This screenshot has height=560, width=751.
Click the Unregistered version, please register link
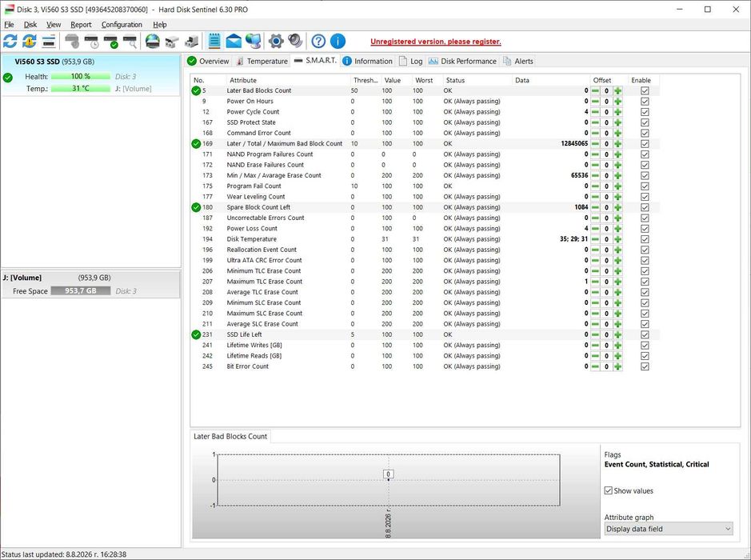(x=436, y=42)
